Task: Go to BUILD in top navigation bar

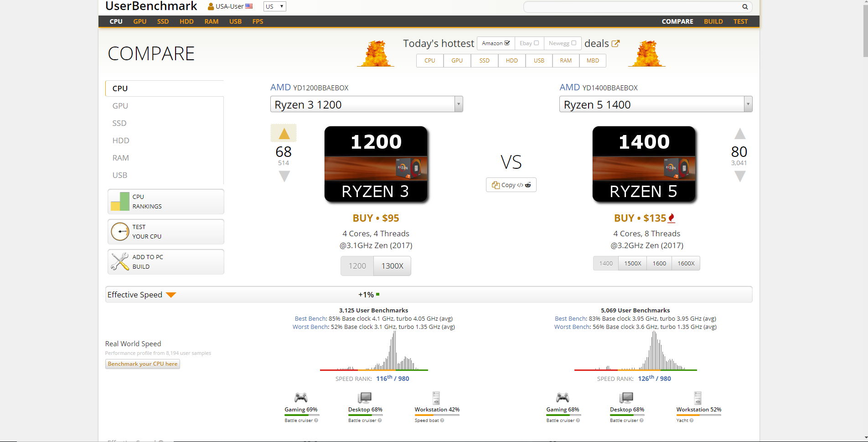Action: [x=713, y=21]
